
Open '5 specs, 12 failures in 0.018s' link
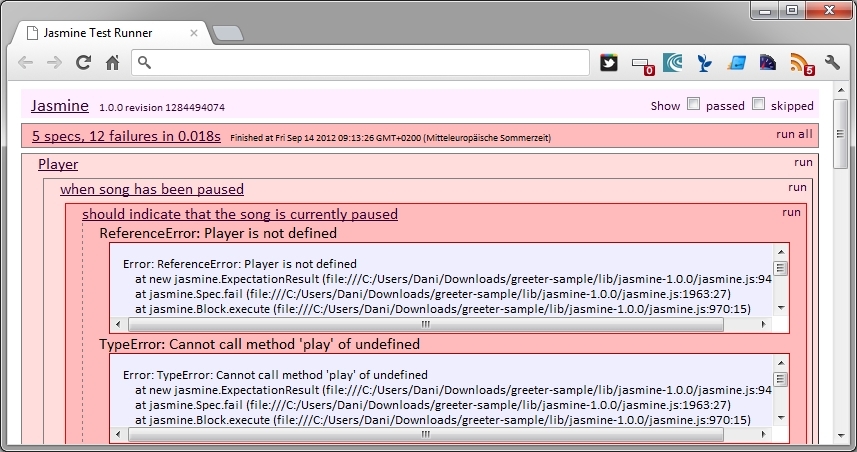(x=126, y=136)
